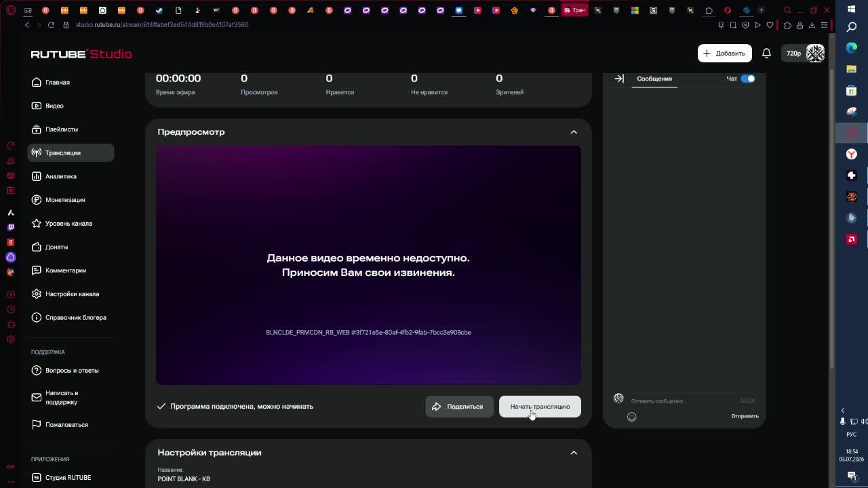The width and height of the screenshot is (868, 488).
Task: Click Пожаловаться link
Action: pos(71,424)
